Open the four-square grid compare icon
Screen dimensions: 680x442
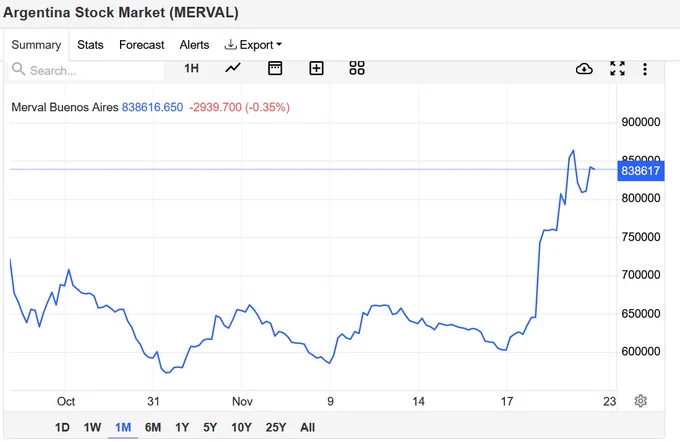(x=357, y=68)
